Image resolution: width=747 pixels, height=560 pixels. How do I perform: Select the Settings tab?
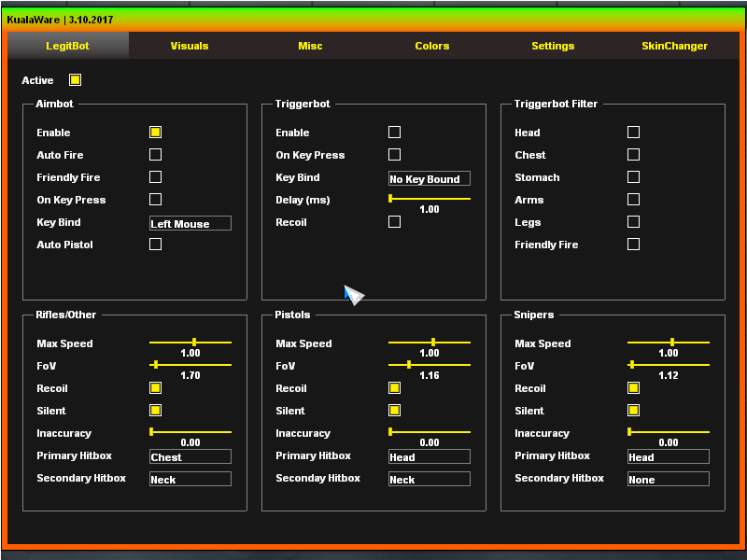(x=553, y=46)
